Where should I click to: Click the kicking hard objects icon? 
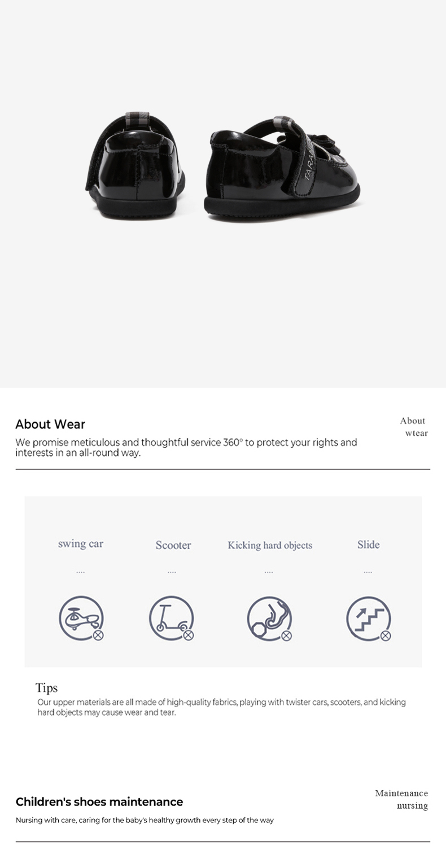270,619
